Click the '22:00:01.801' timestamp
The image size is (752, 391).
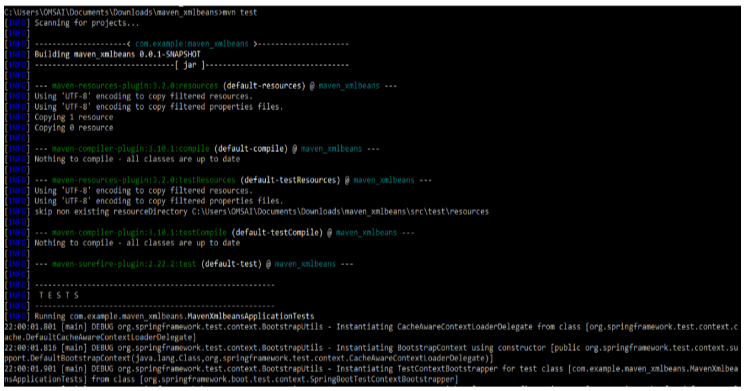(x=30, y=327)
